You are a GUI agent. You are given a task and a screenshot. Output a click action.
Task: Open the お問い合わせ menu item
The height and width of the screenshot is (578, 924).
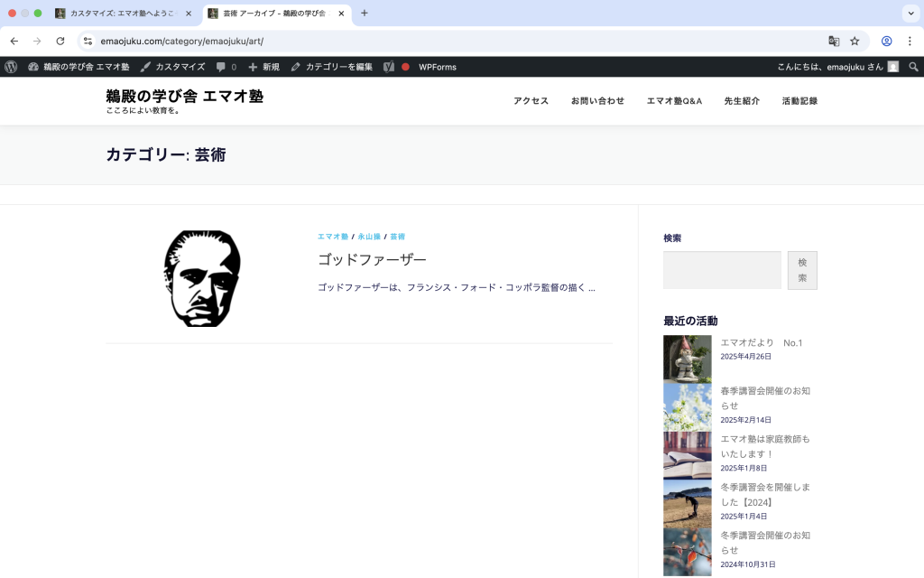pyautogui.click(x=597, y=101)
